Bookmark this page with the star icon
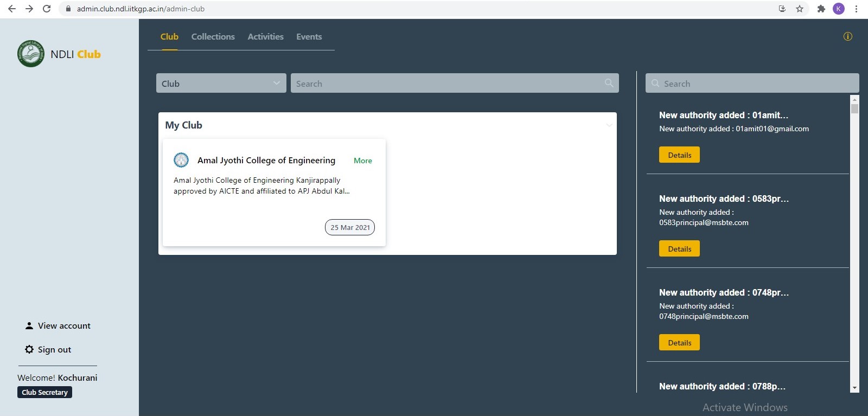The height and width of the screenshot is (416, 868). point(800,9)
